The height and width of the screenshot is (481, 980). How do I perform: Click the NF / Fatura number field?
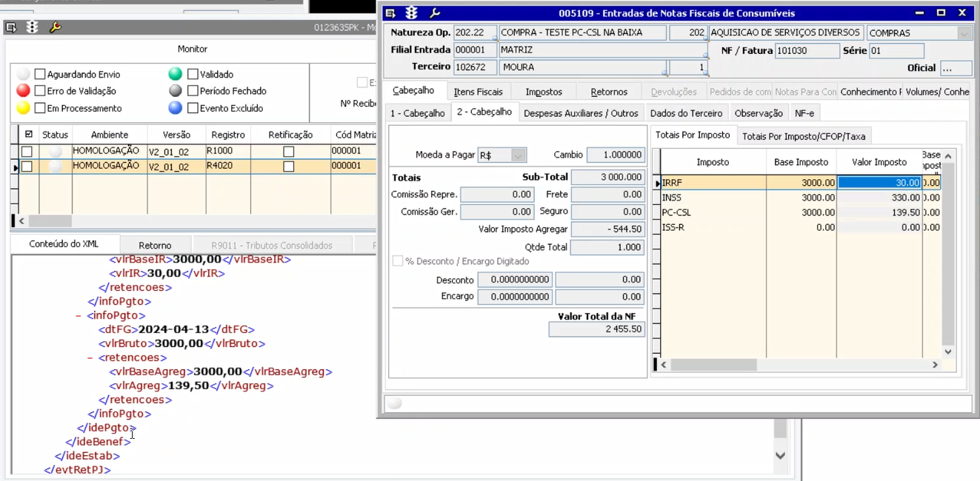tap(807, 51)
